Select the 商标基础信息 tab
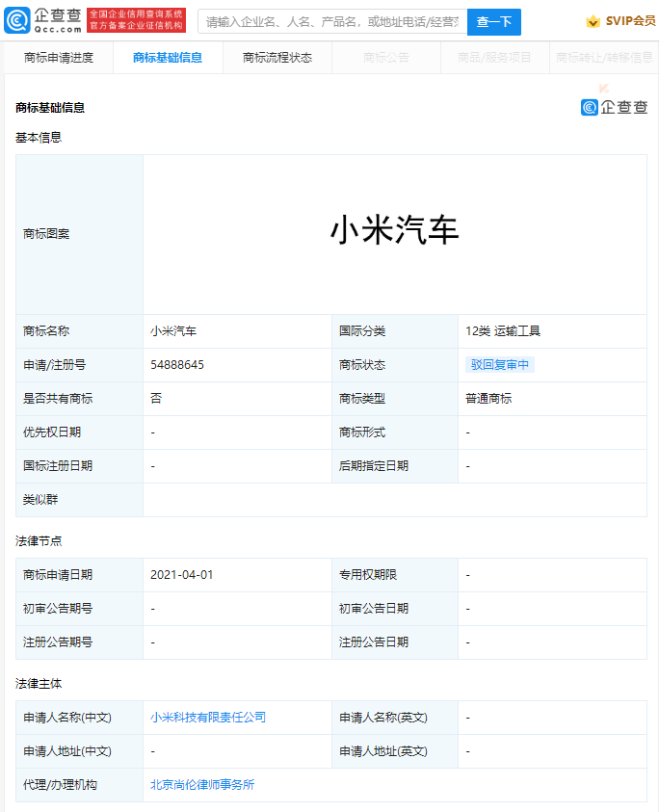The image size is (659, 812). tap(168, 58)
